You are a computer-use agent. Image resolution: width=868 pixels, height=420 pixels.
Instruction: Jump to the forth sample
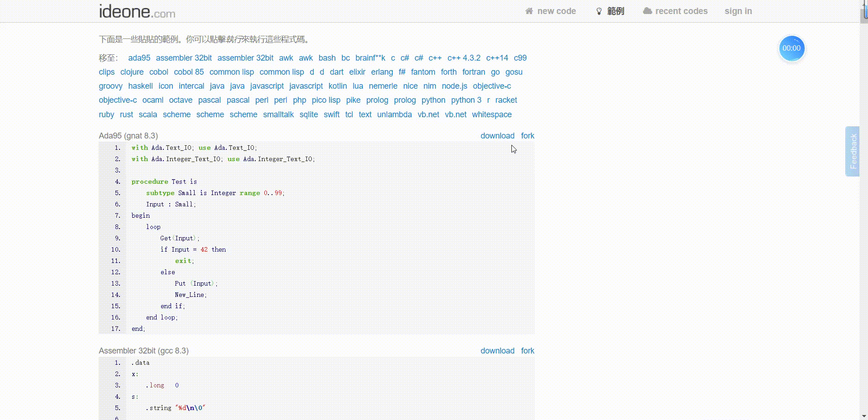click(448, 72)
